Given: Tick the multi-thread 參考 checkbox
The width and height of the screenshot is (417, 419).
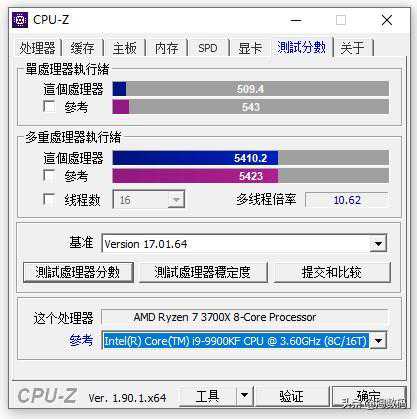Looking at the screenshot, I should pos(49,176).
